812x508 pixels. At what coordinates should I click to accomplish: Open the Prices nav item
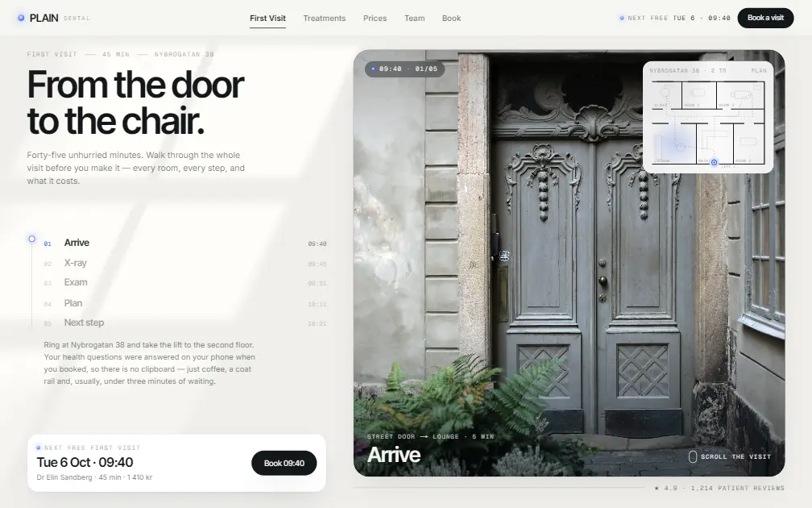pos(375,18)
